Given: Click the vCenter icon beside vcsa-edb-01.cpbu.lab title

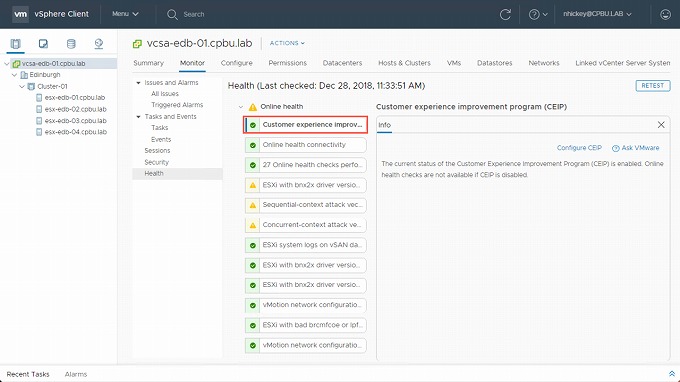Looking at the screenshot, I should (x=137, y=43).
